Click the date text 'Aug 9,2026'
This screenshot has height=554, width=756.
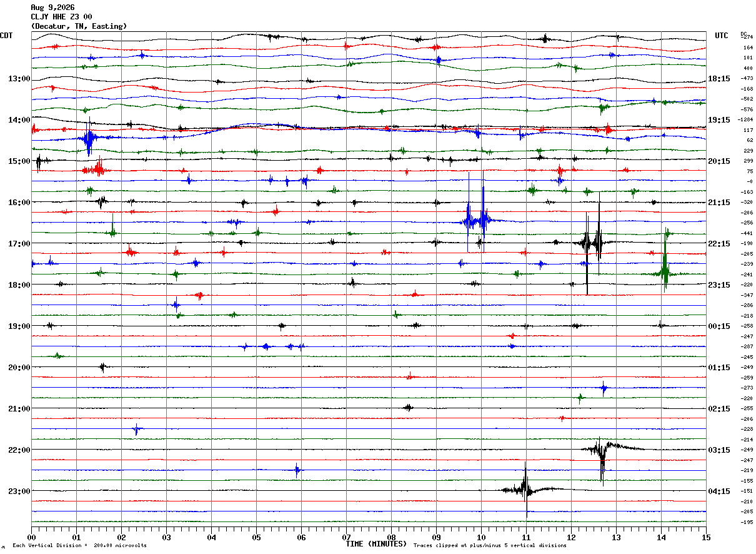click(x=52, y=8)
